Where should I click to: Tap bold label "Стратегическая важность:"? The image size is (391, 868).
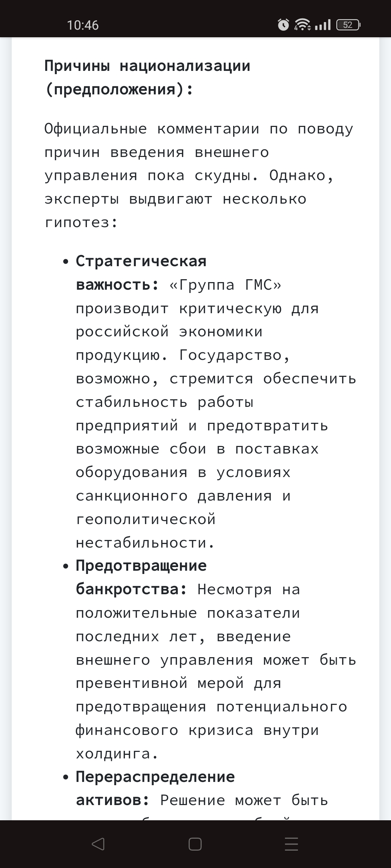coord(141,273)
